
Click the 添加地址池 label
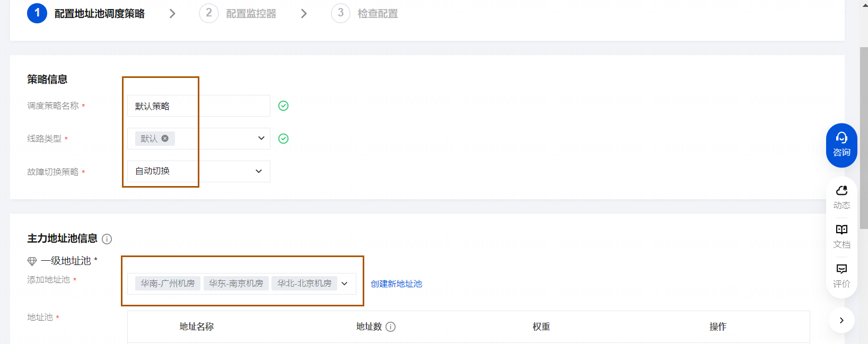(x=49, y=280)
